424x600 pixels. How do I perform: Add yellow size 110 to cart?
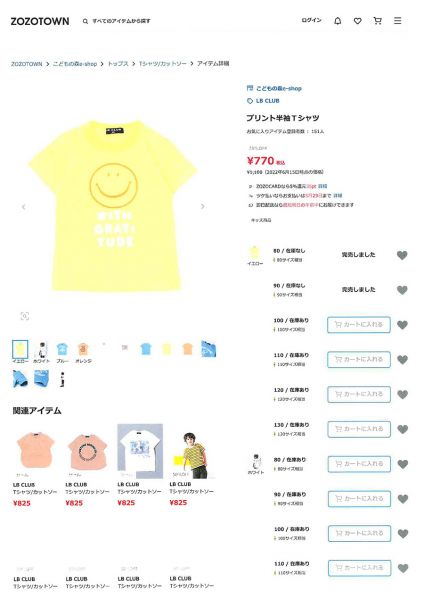pos(359,359)
